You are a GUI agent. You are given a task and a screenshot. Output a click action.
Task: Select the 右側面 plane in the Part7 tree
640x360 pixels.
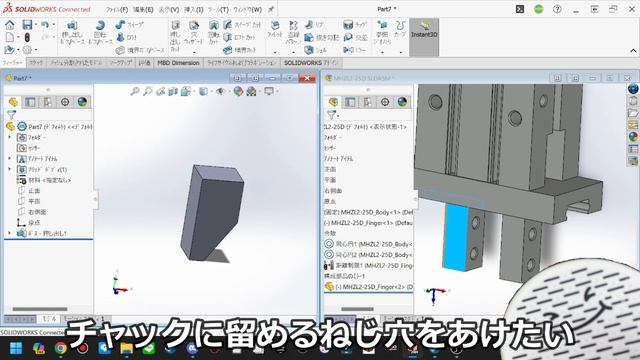click(32, 212)
